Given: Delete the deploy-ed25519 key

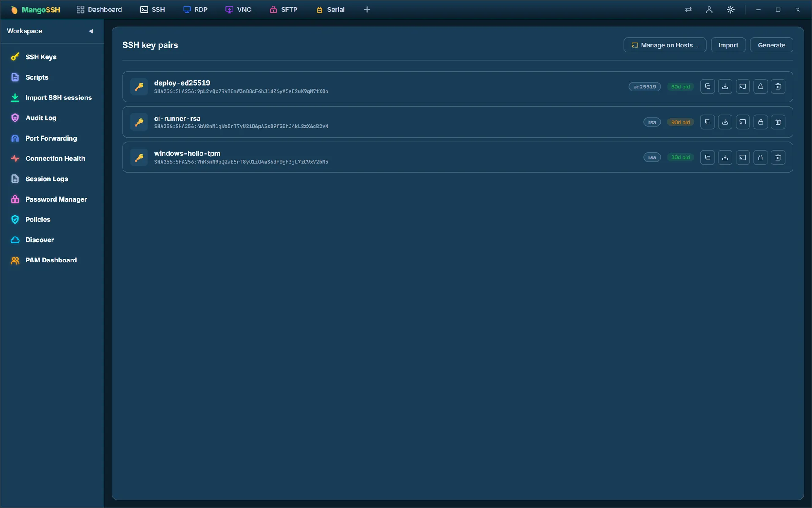Looking at the screenshot, I should [778, 87].
